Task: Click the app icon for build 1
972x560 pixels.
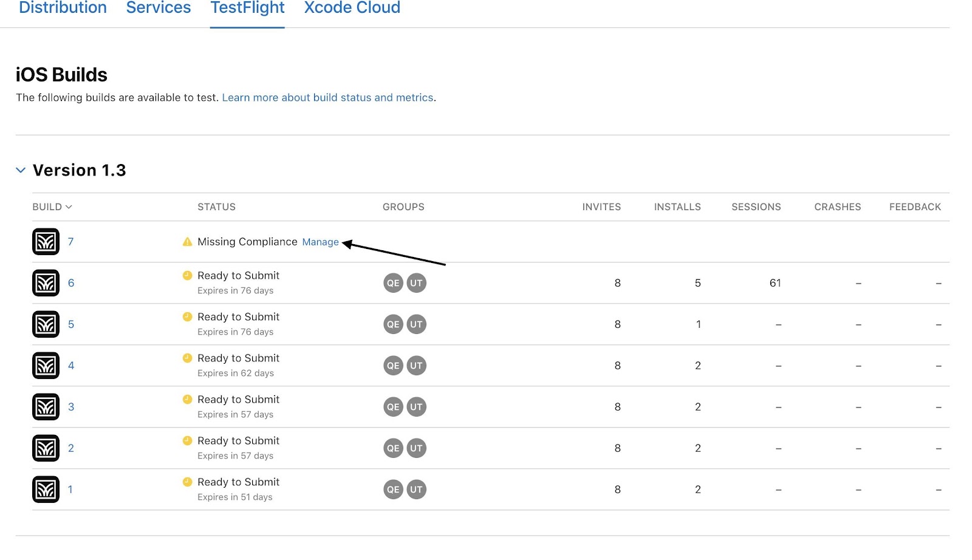Action: coord(46,490)
